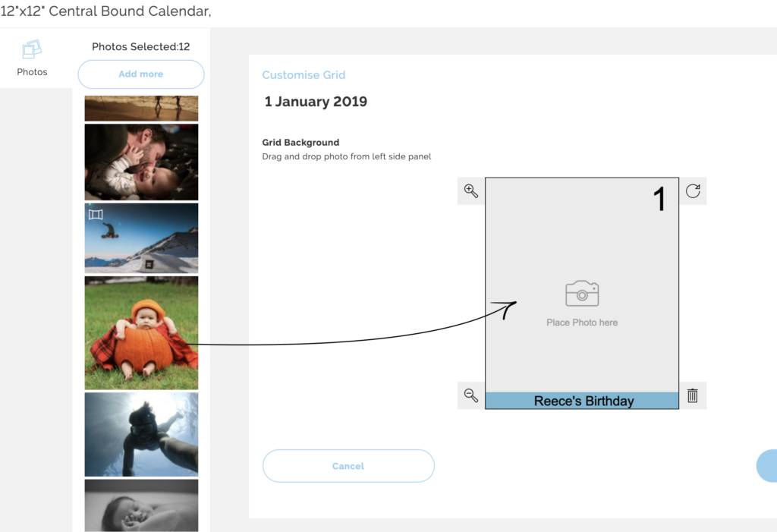Screen dimensions: 777x532
Task: Edit the Reece's Birthday caption
Action: coord(581,401)
